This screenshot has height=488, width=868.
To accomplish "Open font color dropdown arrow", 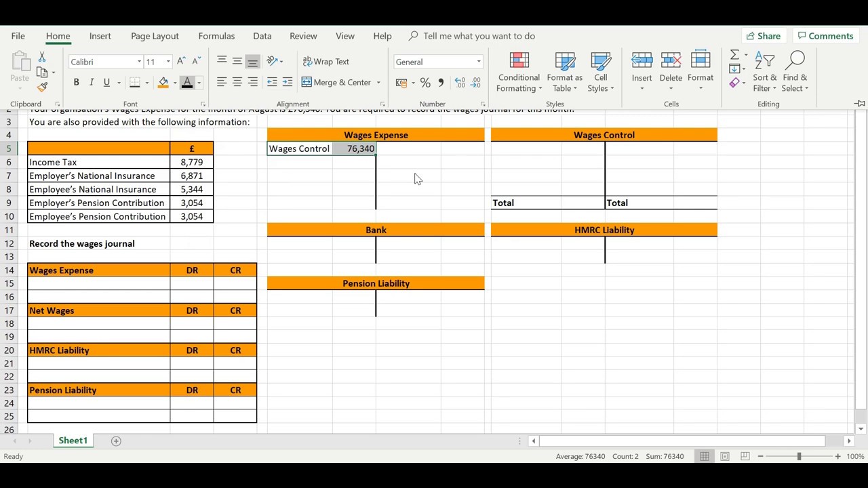I will point(199,83).
